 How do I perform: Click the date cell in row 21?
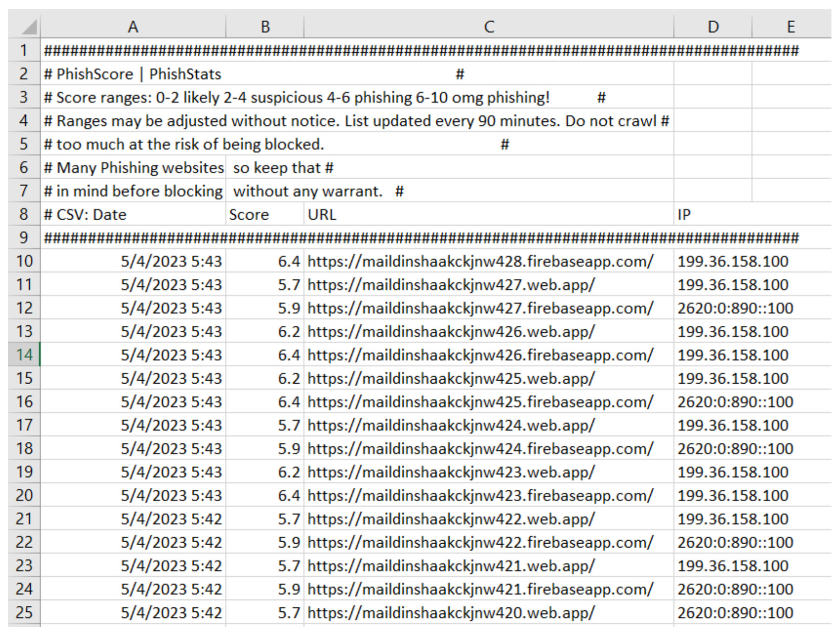(171, 519)
